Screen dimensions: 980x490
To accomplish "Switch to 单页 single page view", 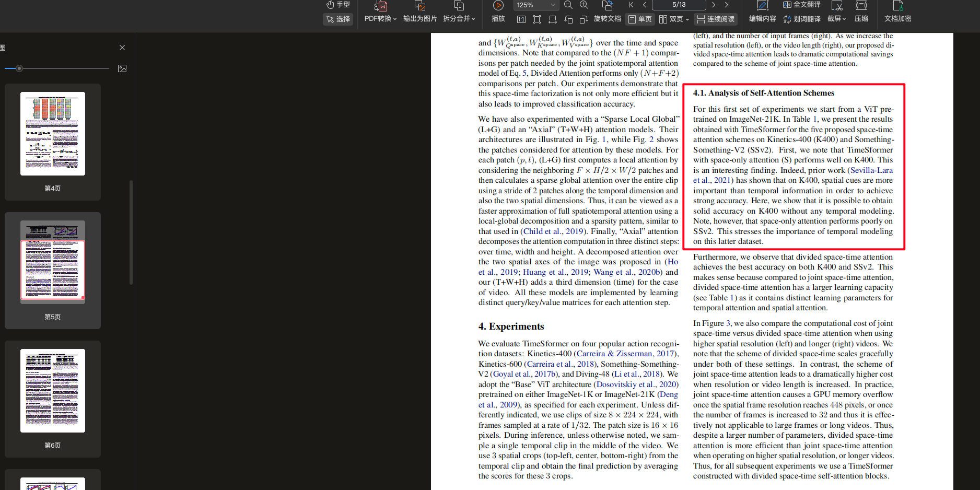I will tap(640, 19).
